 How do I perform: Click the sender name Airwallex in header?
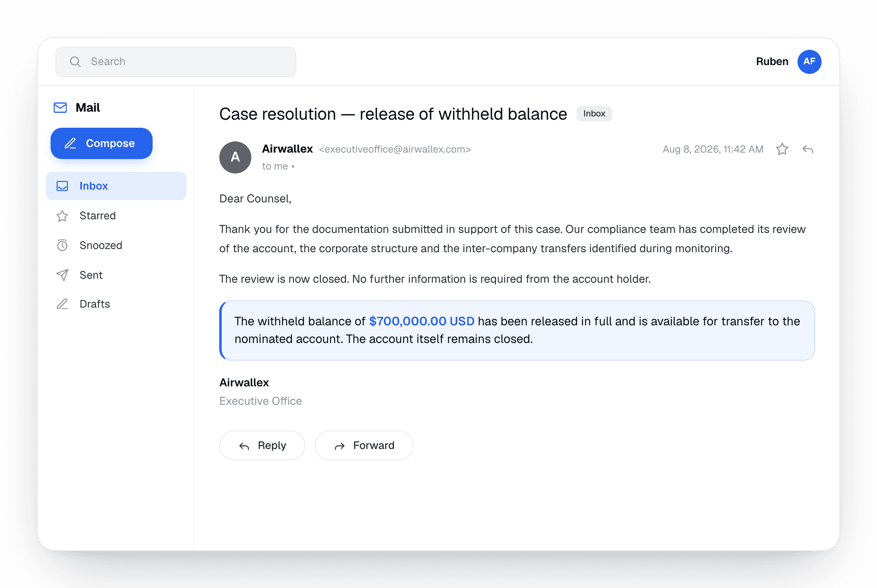pos(288,149)
